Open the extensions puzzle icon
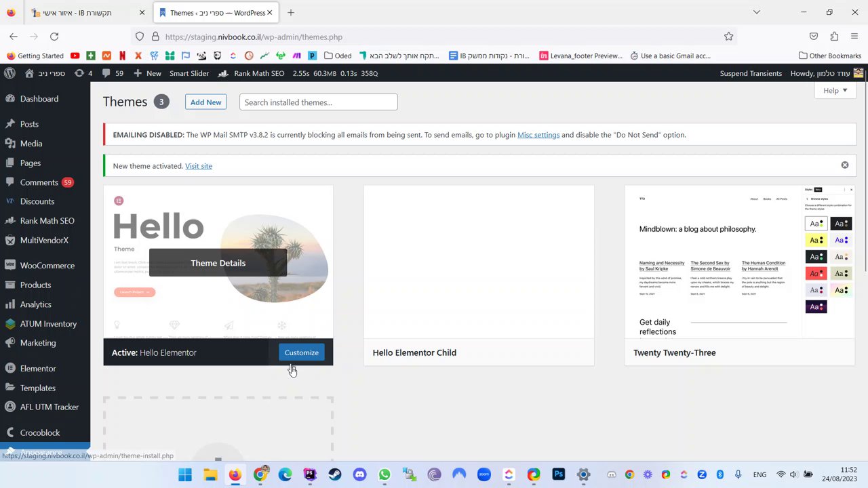868x488 pixels. pos(834,37)
